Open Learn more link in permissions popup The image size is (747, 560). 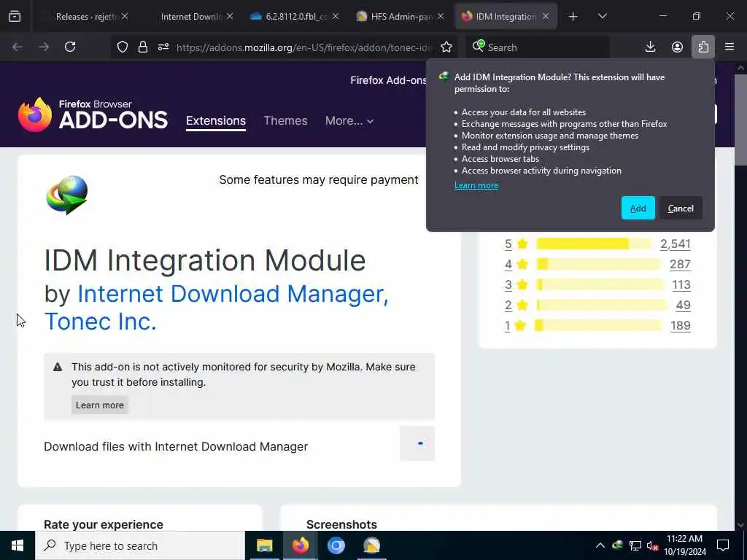click(476, 185)
